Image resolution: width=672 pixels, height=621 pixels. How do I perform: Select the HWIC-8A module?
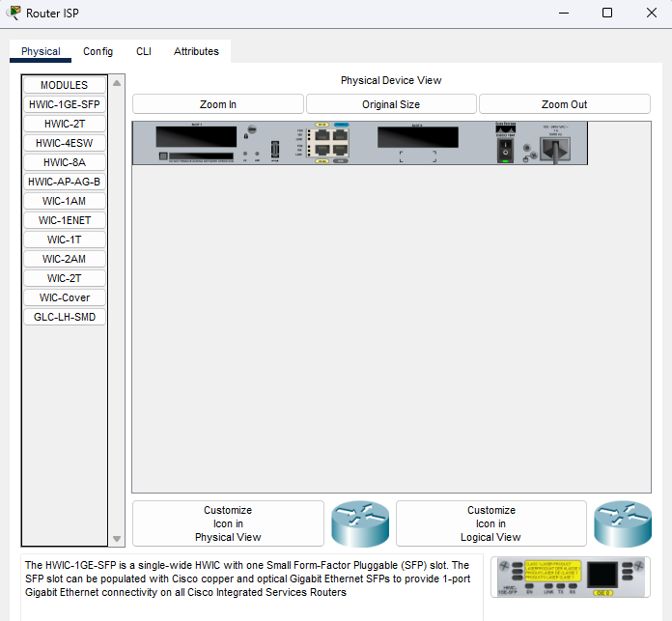(65, 162)
